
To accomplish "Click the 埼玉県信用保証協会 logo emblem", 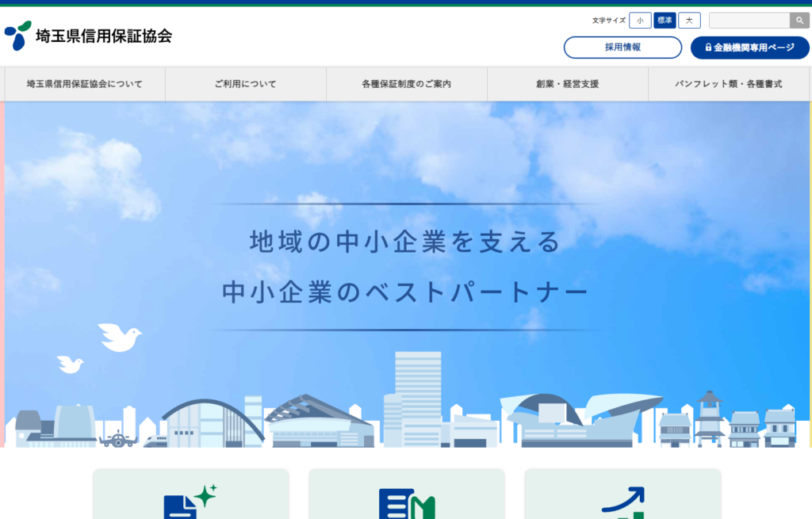I will tap(17, 36).
